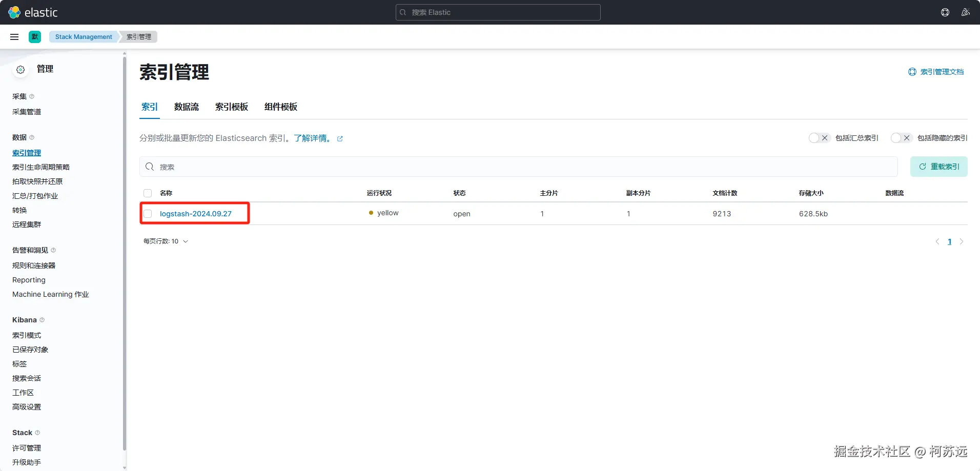Open 索引模式 in sidebar
The image size is (980, 471).
tap(27, 335)
